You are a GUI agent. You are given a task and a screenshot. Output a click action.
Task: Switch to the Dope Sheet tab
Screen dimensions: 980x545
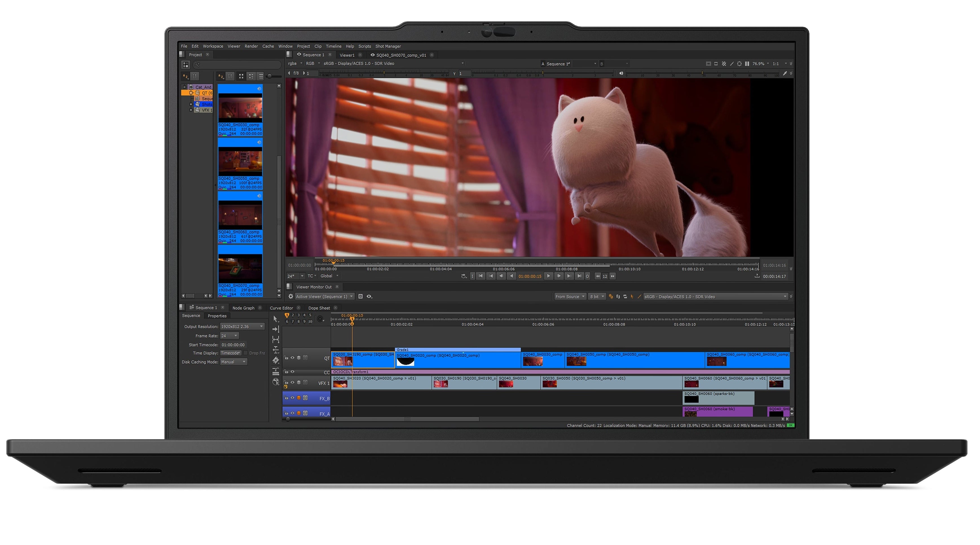click(319, 308)
